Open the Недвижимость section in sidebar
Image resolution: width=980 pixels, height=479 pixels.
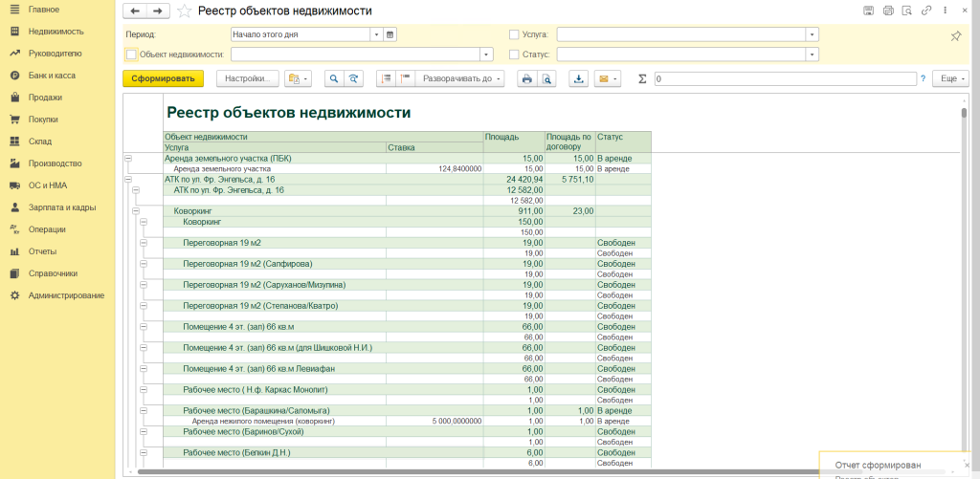point(56,32)
